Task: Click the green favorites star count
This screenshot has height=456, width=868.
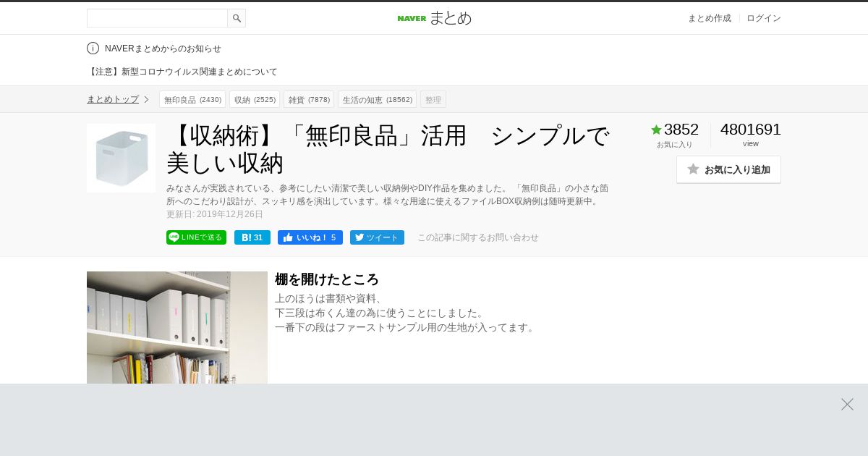Action: [x=674, y=130]
